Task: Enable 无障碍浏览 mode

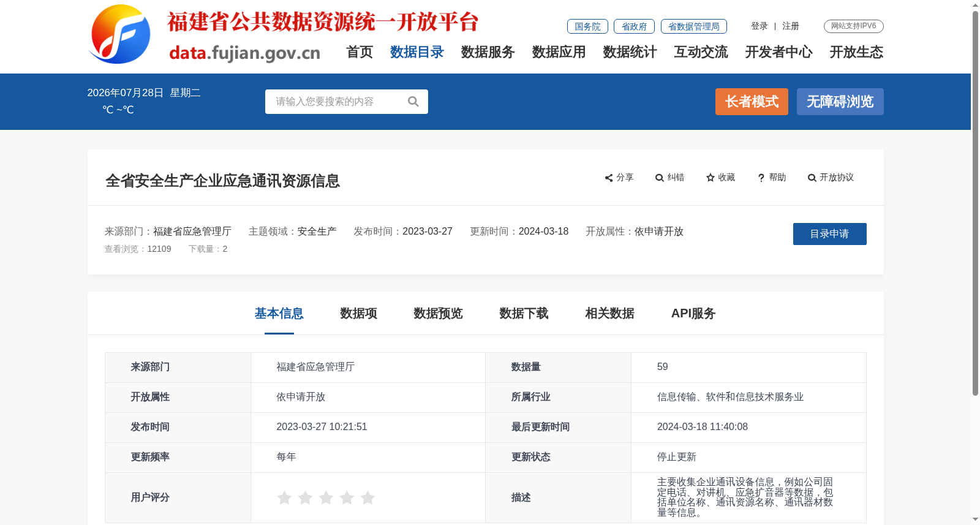Action: 840,102
